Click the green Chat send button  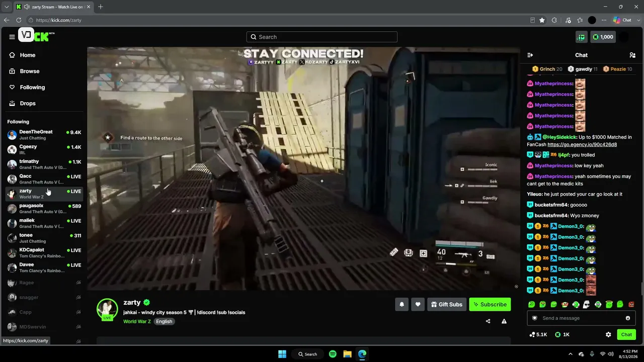point(626,334)
